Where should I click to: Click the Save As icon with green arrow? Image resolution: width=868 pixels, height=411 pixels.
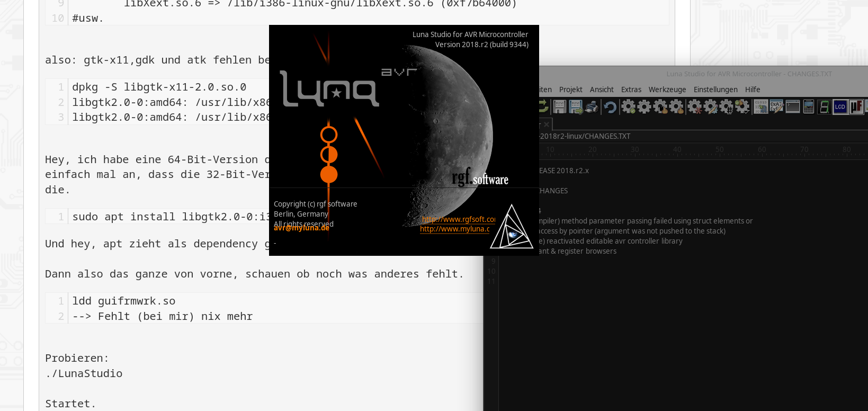tap(576, 106)
